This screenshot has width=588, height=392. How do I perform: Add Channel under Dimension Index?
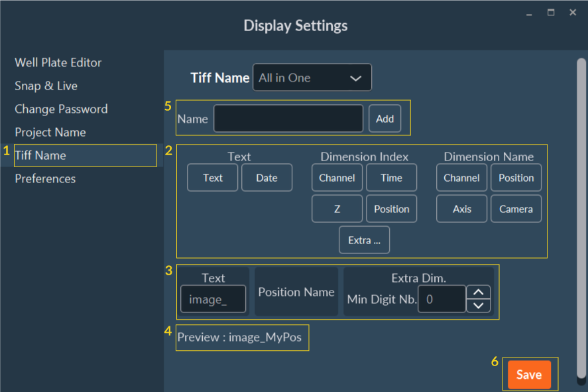[337, 178]
